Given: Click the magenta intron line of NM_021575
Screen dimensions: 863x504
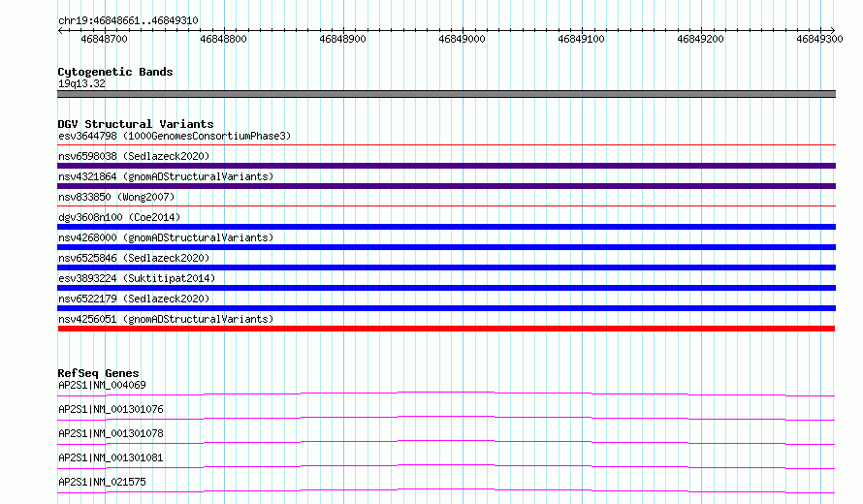Looking at the screenshot, I should [x=446, y=490].
